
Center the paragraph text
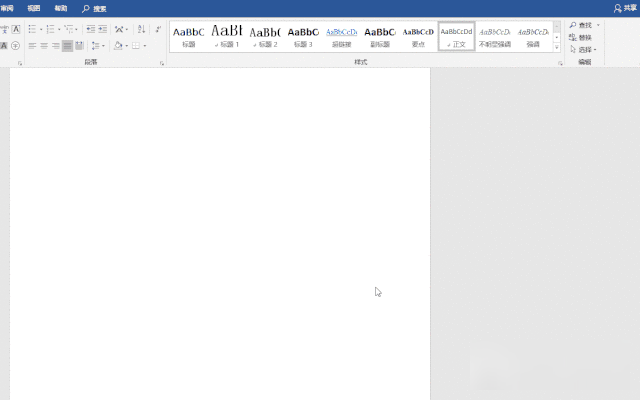tap(43, 46)
